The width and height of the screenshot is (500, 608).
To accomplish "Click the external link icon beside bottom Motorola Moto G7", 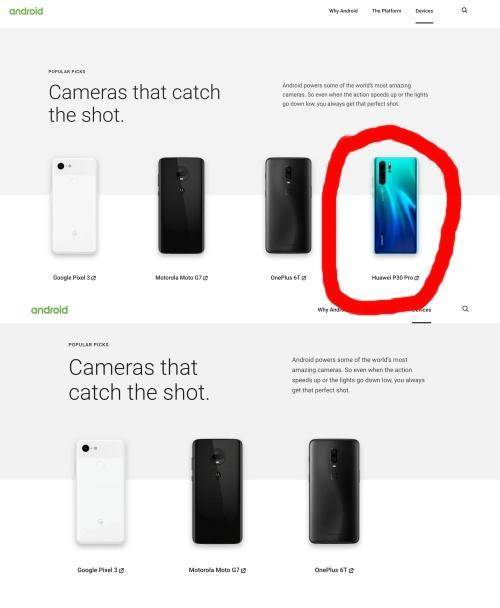I will pyautogui.click(x=244, y=570).
